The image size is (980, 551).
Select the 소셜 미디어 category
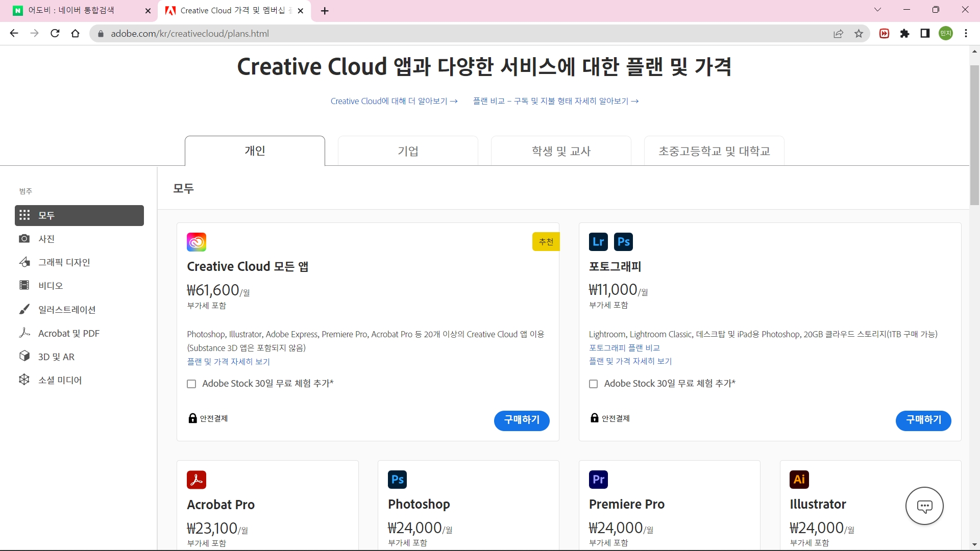pos(79,380)
